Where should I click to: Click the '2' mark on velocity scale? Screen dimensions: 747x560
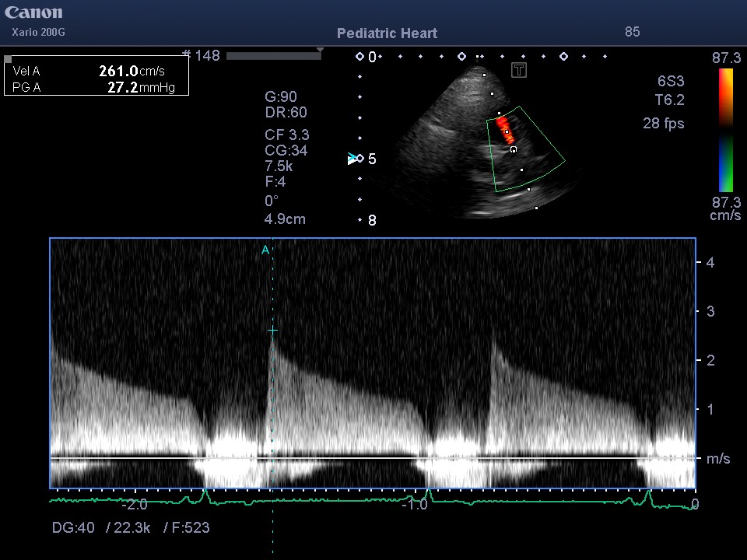(x=710, y=360)
